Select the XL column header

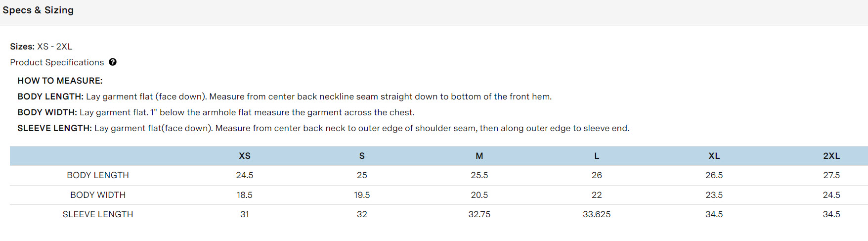point(714,156)
